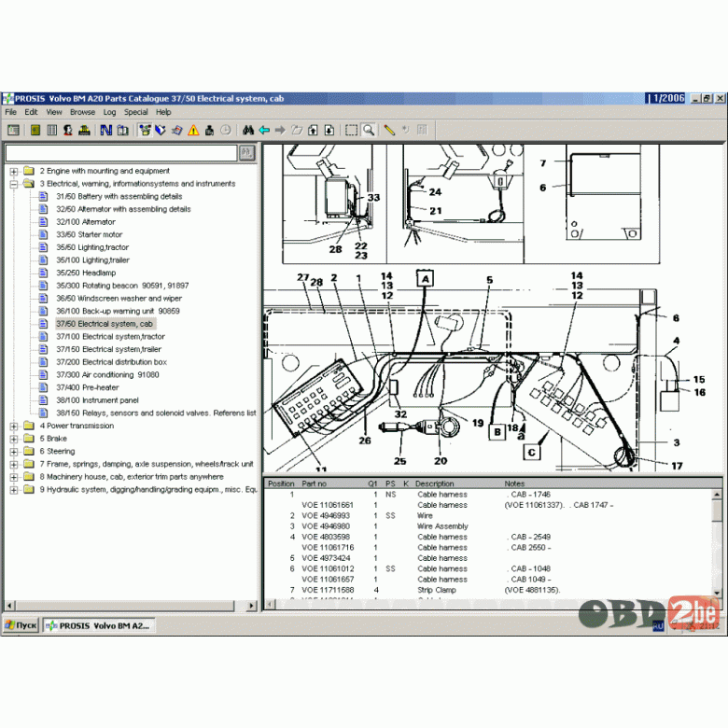Screen dimensions: 728x728
Task: Go forward with the gray right arrow
Action: tap(280, 130)
